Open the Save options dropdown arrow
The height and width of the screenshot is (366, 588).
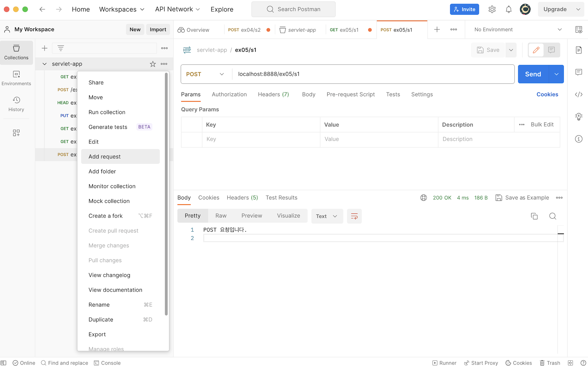click(x=511, y=50)
